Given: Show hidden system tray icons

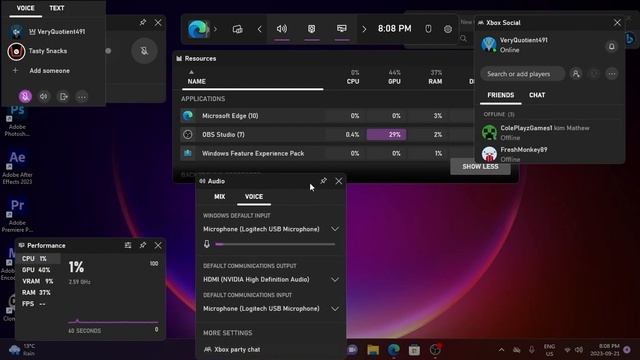Looking at the screenshot, I should 501,350.
